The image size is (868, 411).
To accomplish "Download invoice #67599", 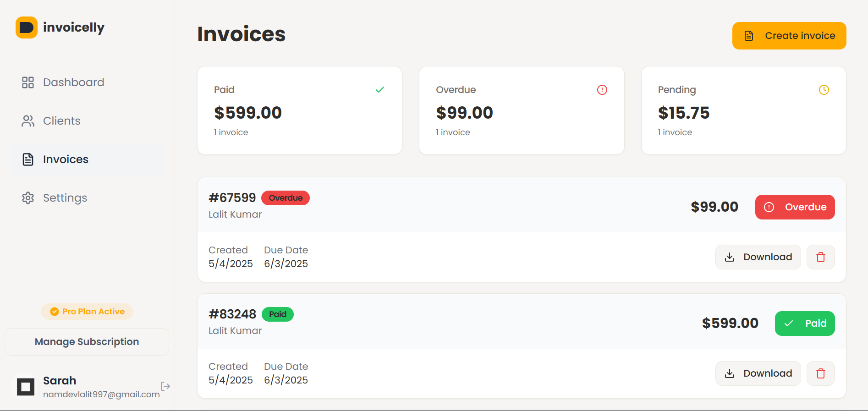I will pos(758,257).
